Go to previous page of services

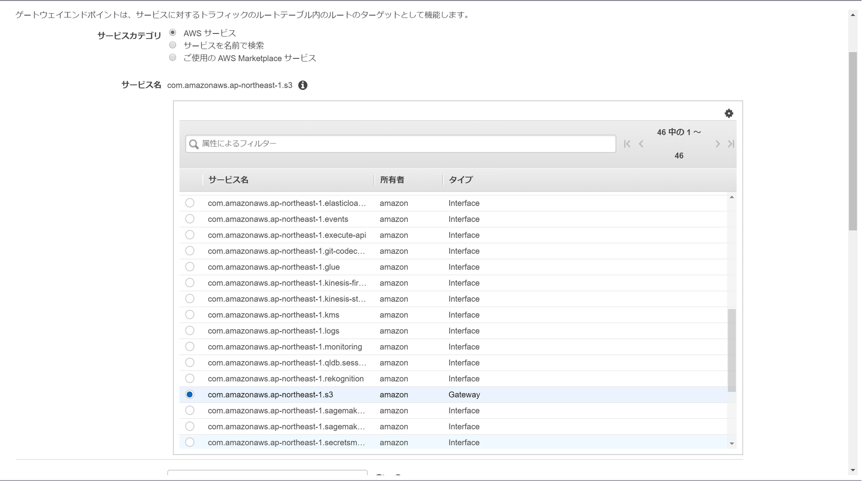pos(641,144)
